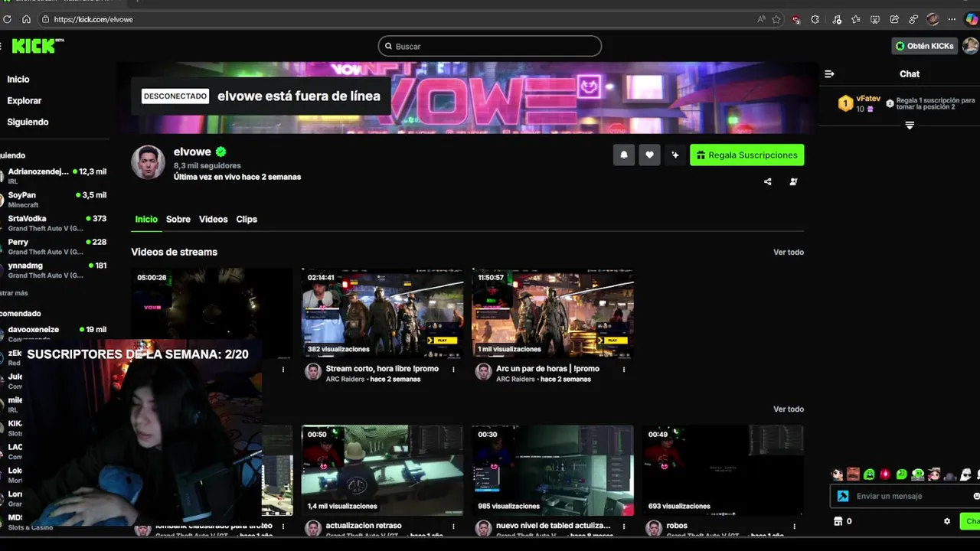
Task: Open the robos clip thumbnail
Action: [723, 470]
